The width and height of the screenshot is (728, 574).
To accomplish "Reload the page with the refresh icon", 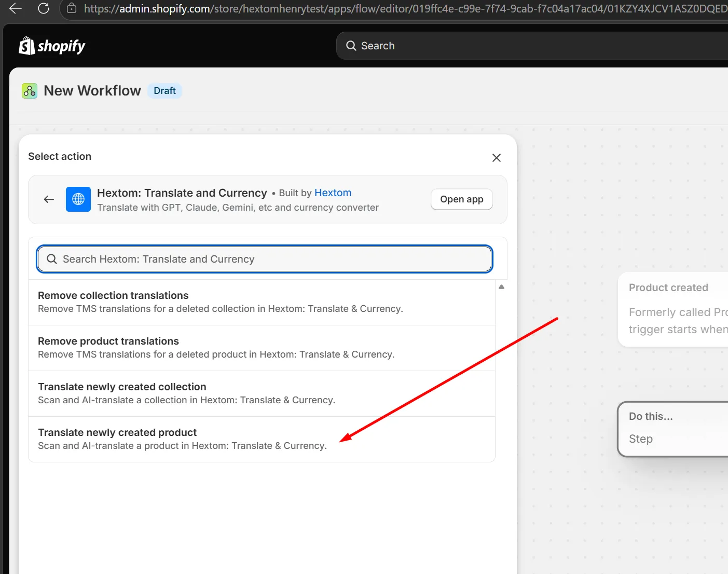I will pos(44,8).
